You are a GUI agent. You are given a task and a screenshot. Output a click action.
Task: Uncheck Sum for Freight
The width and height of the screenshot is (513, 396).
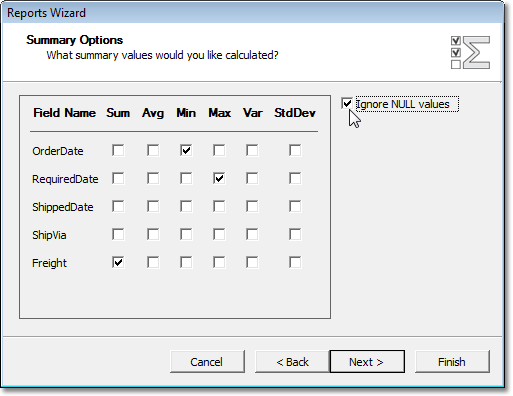pos(118,262)
